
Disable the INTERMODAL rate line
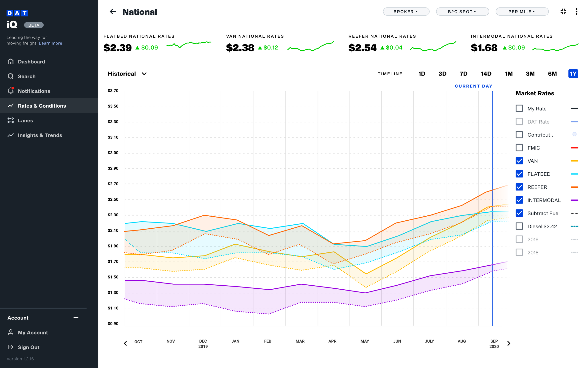(520, 200)
